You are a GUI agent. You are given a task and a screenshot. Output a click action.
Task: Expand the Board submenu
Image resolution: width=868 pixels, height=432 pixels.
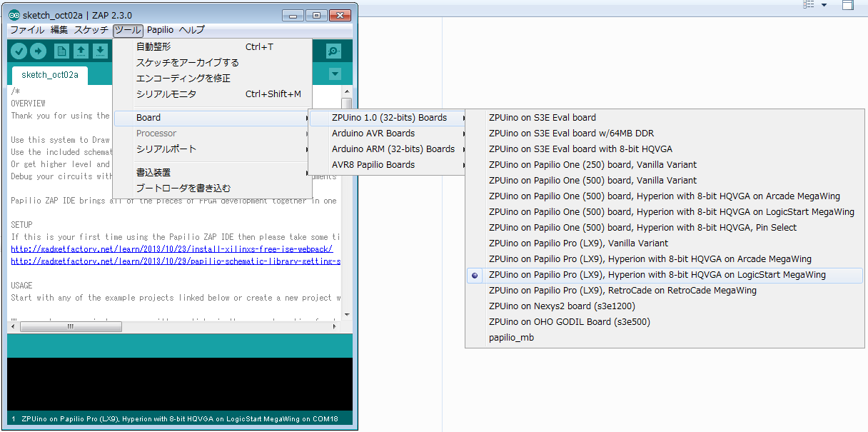pyautogui.click(x=213, y=118)
